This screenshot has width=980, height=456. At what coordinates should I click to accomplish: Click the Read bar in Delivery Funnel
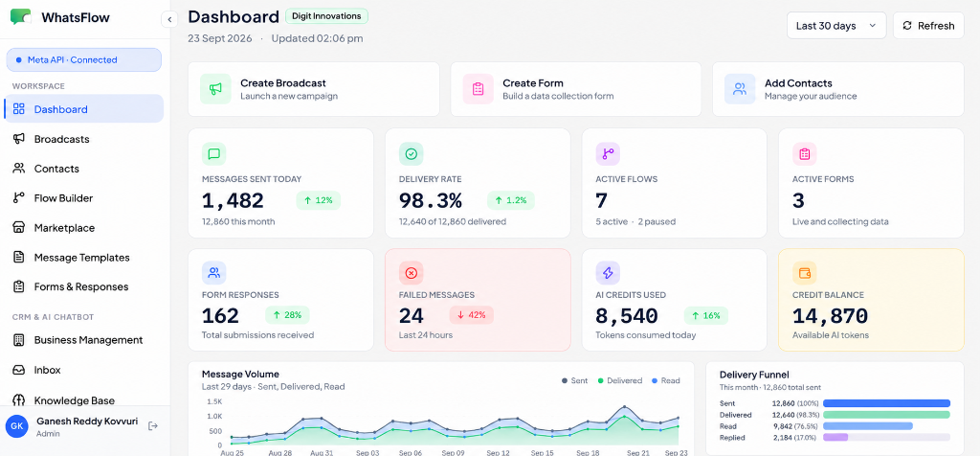(x=867, y=426)
